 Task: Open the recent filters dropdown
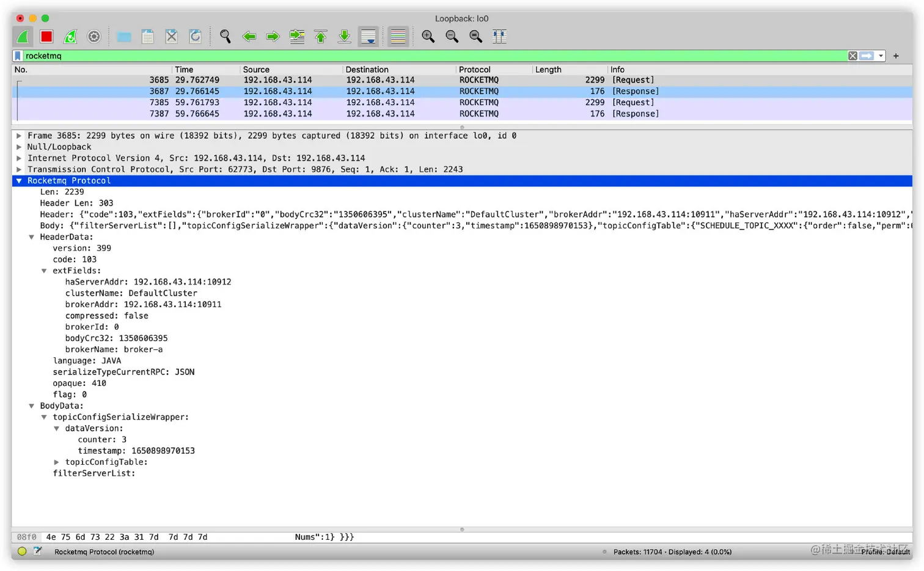[881, 56]
